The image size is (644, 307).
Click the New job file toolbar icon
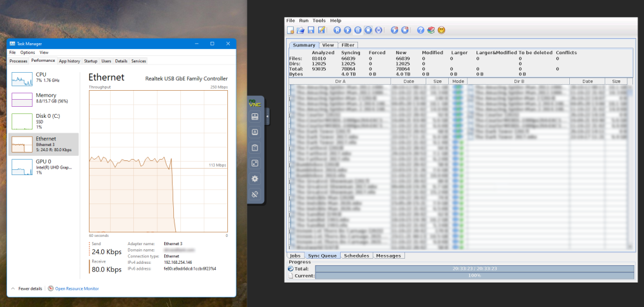pos(290,30)
